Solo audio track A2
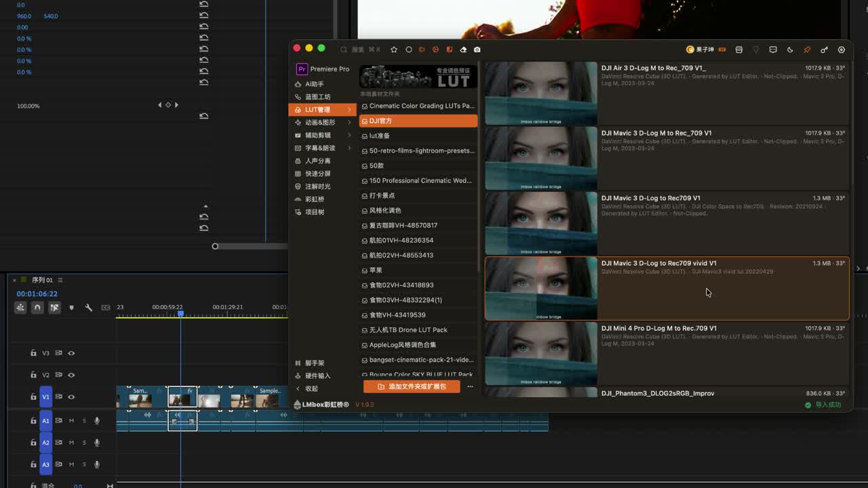This screenshot has width=868, height=488. 84,443
